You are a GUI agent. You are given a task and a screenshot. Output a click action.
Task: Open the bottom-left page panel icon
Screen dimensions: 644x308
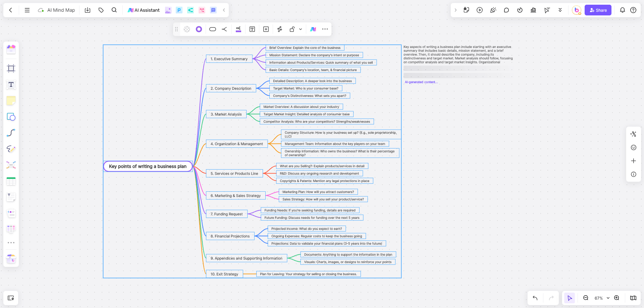tap(11, 298)
